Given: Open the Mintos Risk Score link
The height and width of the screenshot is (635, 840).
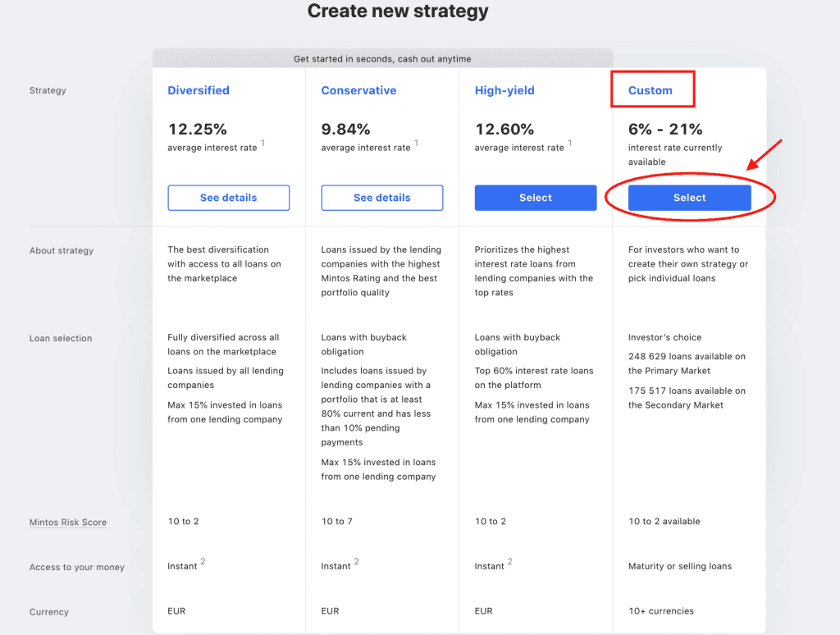Looking at the screenshot, I should tap(68, 523).
